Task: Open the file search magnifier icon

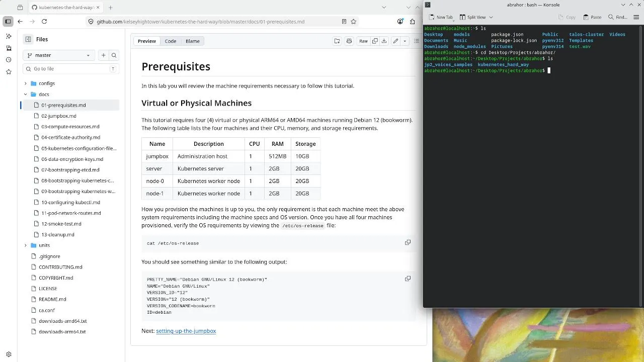Action: coord(114,55)
